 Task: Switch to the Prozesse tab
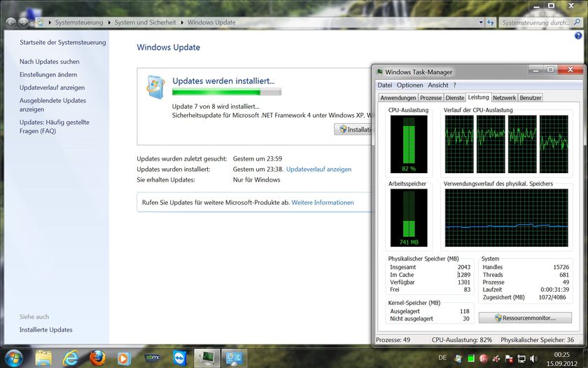430,97
